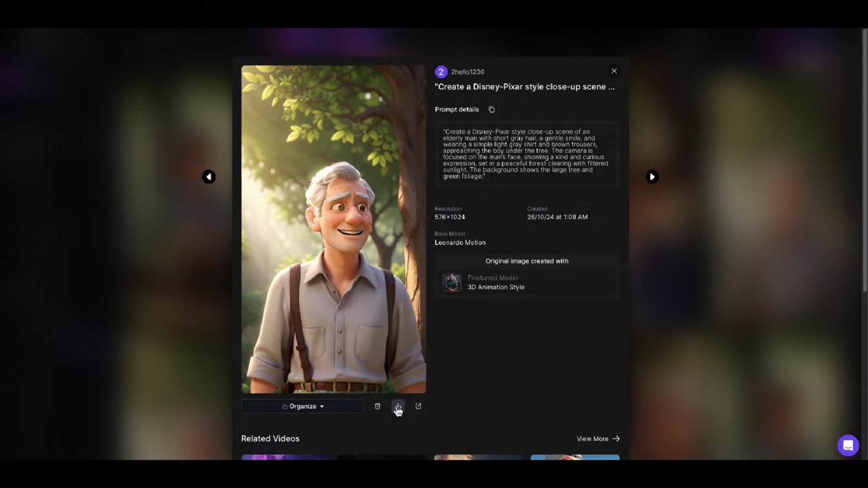
Task: Click the created date 26/10/24 at 1:08 AM
Action: click(557, 217)
